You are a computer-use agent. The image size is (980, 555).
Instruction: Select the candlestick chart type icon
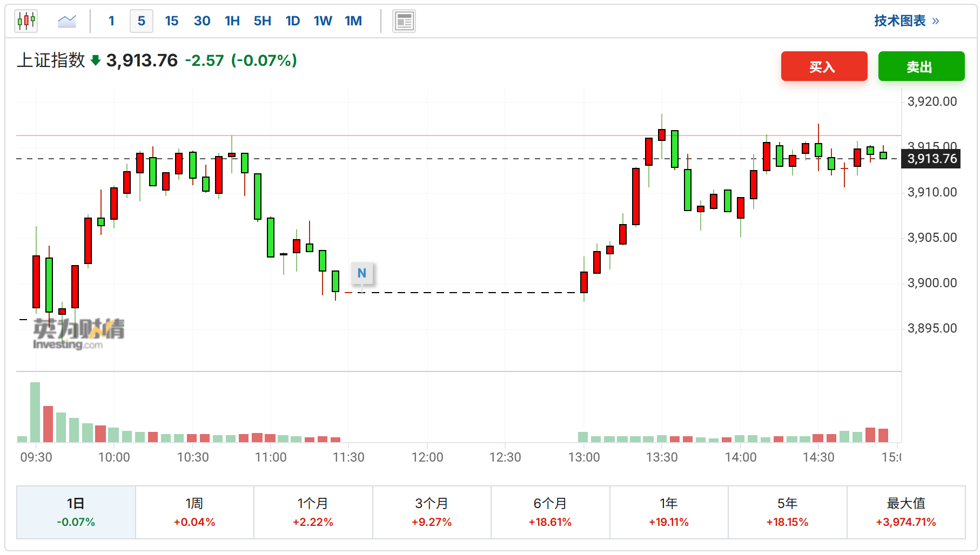coord(26,21)
